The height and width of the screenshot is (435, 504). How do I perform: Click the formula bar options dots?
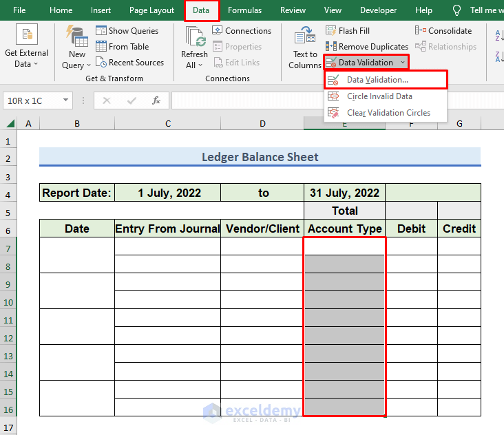pyautogui.click(x=83, y=100)
